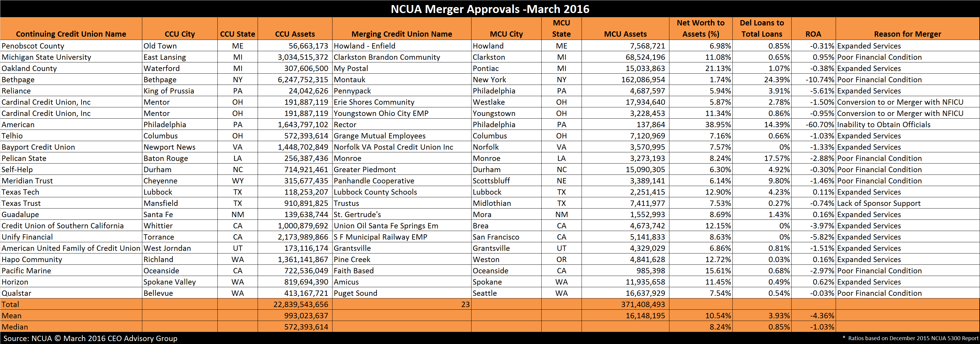Select the -60.70% ROA cell

point(813,125)
